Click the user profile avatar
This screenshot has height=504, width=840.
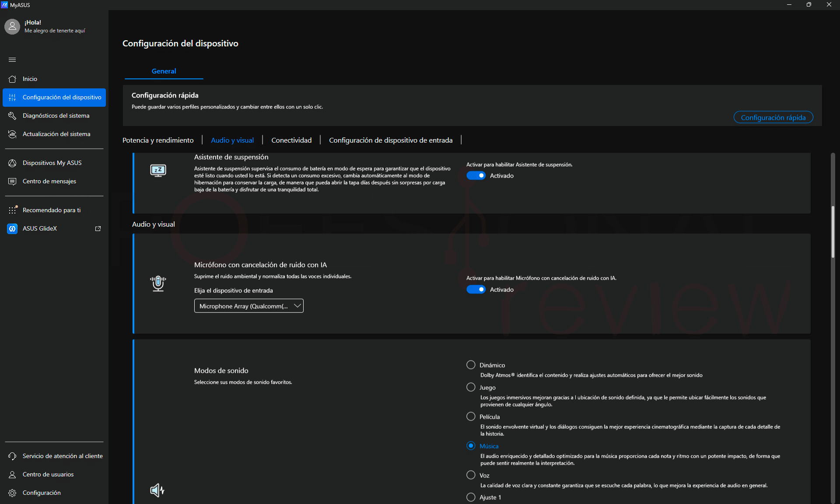click(12, 27)
